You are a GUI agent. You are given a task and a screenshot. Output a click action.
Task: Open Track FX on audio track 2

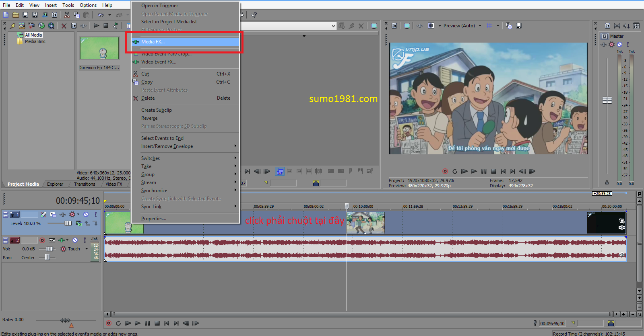coord(62,240)
